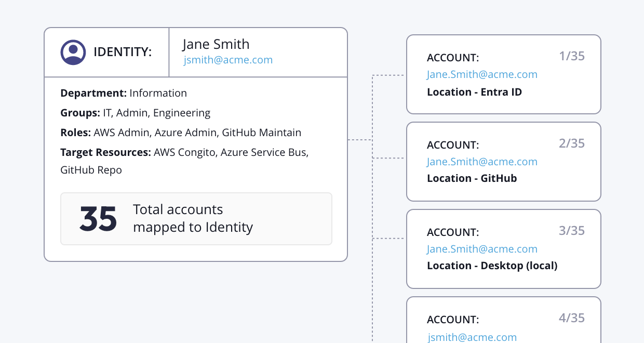Click the Roles row with AWS Admin
This screenshot has height=343, width=644.
click(181, 133)
